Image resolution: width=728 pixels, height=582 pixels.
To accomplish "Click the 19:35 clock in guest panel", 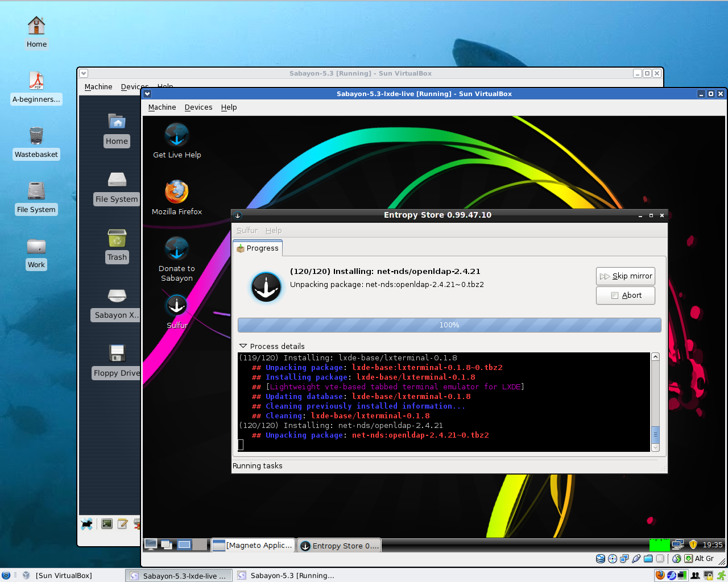I will click(x=712, y=545).
